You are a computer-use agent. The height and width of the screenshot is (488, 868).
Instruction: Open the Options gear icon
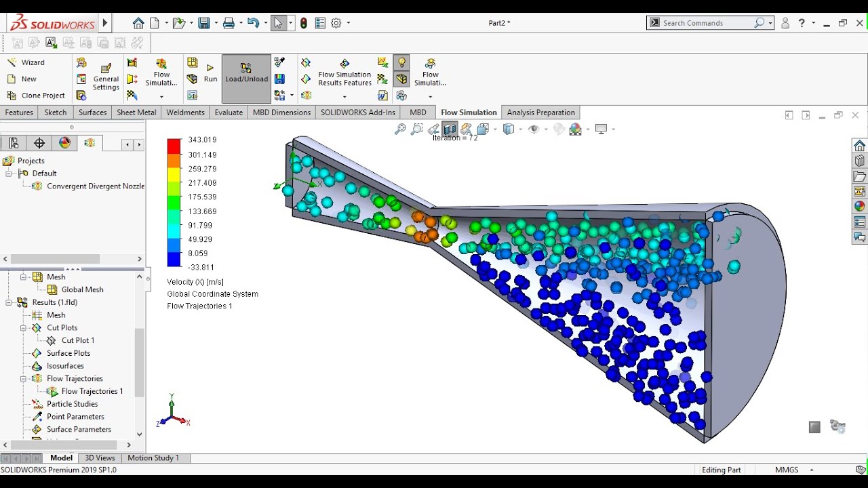click(336, 23)
